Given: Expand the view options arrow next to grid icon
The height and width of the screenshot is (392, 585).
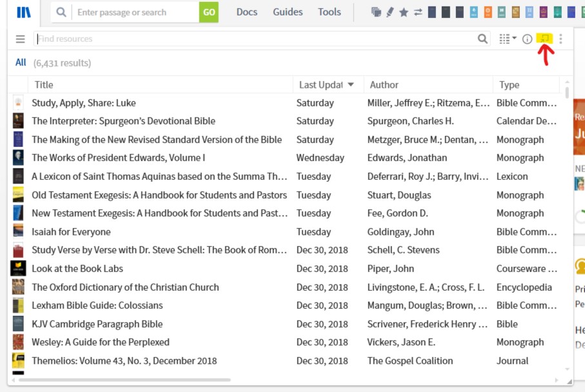Looking at the screenshot, I should [515, 39].
